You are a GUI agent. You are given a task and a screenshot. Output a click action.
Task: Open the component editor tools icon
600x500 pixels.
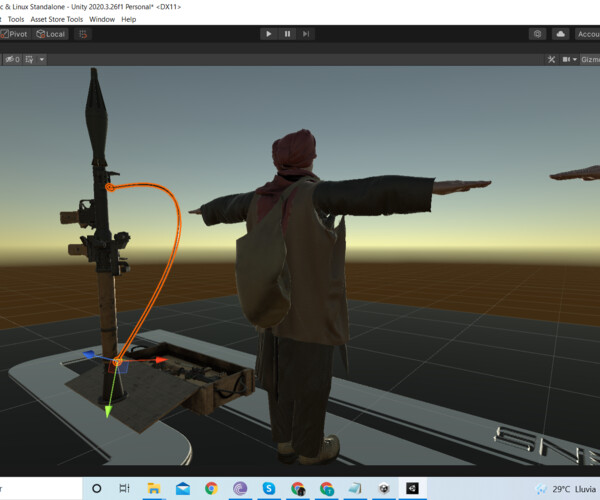click(551, 59)
